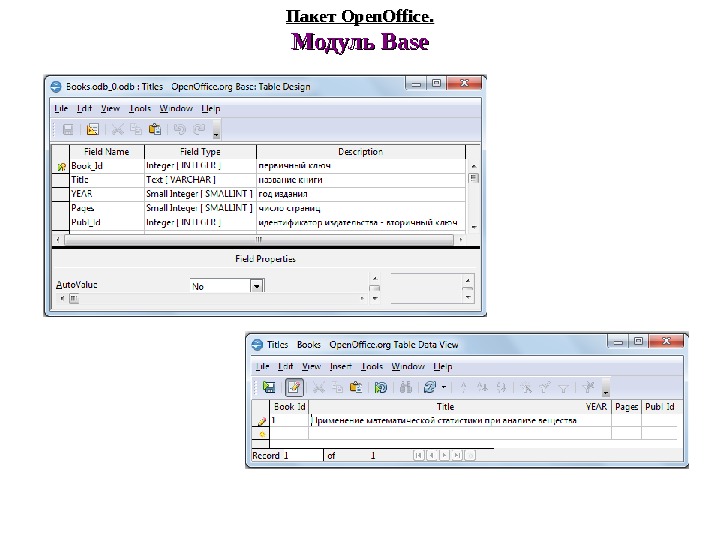Open toolbar overflow arrow in Table Design window

[x=216, y=130]
